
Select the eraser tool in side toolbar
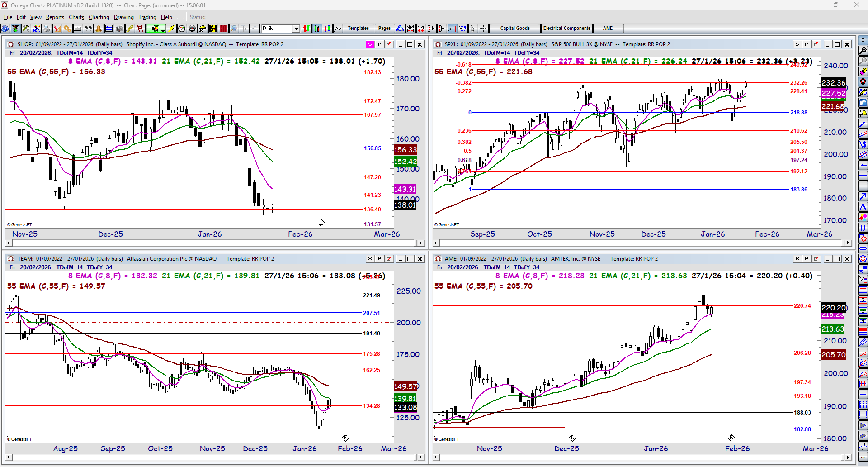[863, 71]
